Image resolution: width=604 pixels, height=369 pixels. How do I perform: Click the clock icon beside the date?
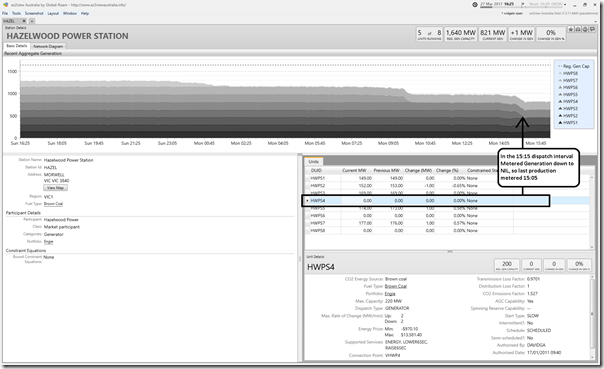(475, 5)
